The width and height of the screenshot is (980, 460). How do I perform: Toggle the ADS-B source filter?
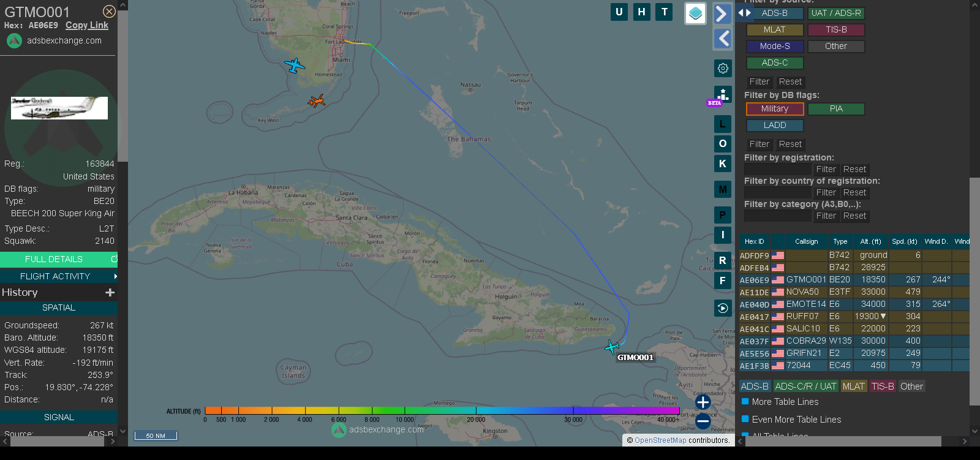[x=775, y=13]
